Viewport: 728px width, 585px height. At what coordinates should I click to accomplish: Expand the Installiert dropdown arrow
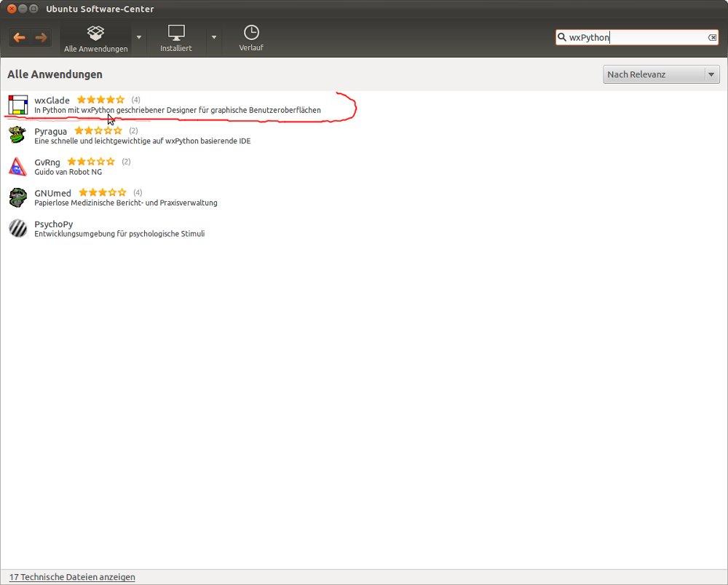click(214, 37)
